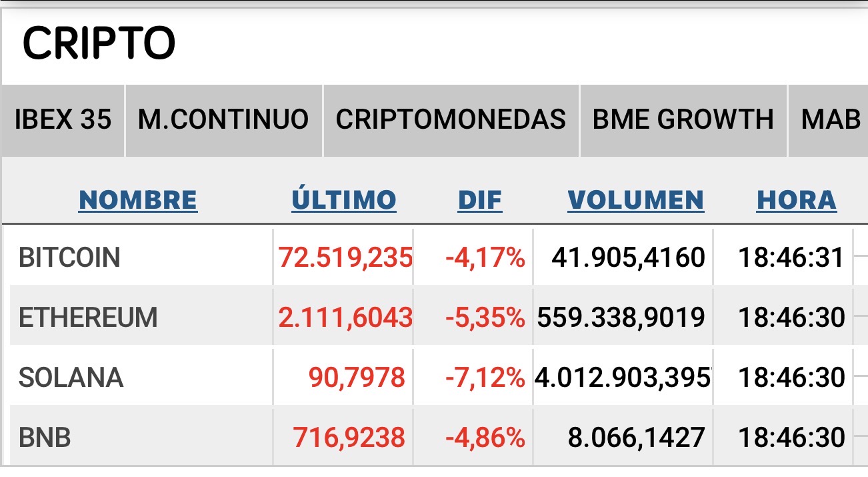The height and width of the screenshot is (477, 868).
Task: Sort by the ÚLTIMO column header
Action: (344, 200)
